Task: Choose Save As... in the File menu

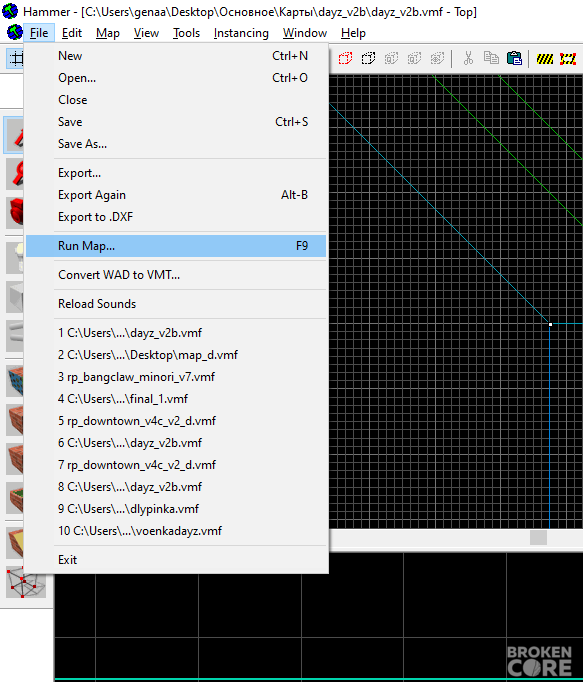Action: (x=176, y=144)
